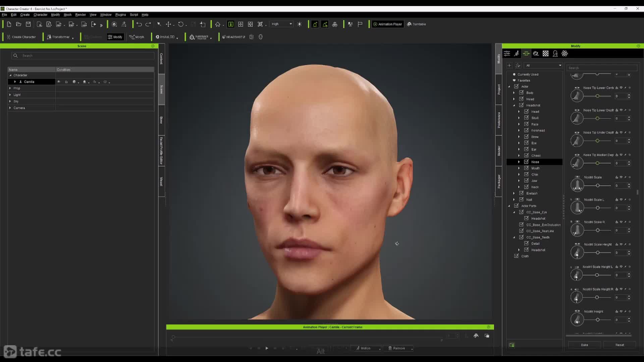Viewport: 644px width, 362px height.
Task: Uncheck the Eyelash checkbox
Action: coord(521,193)
